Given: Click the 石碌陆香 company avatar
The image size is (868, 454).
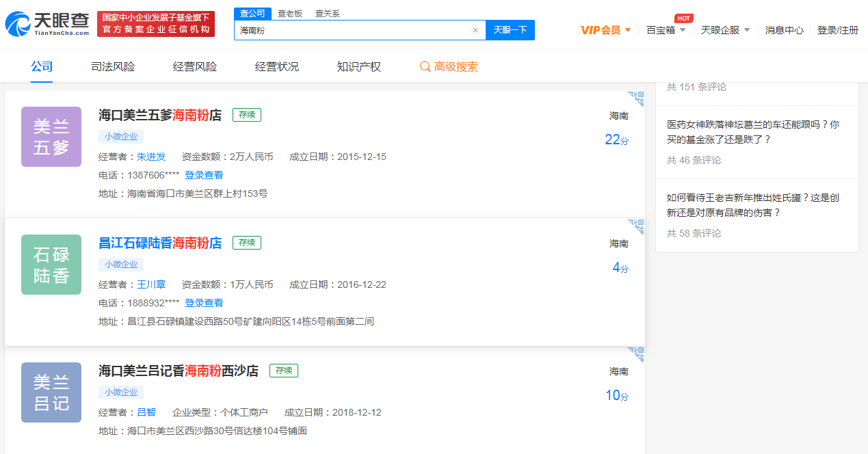Looking at the screenshot, I should coord(51,265).
